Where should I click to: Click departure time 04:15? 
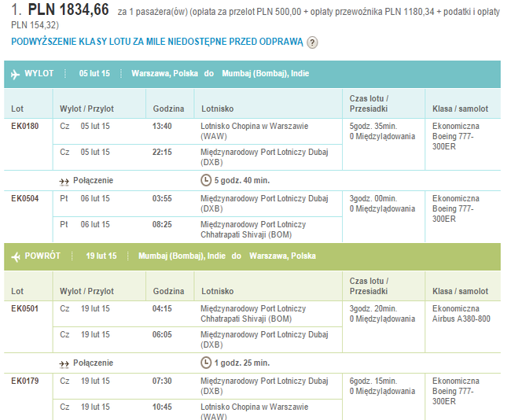[162, 309]
